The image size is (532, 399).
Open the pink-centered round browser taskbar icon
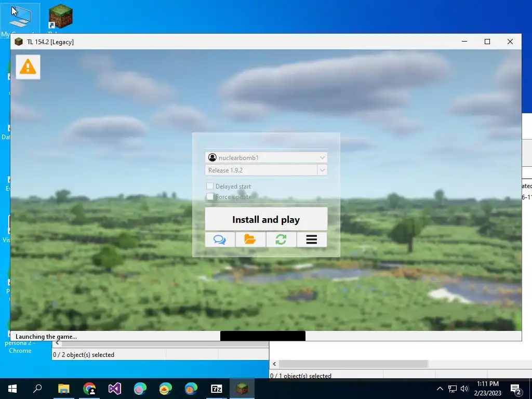pyautogui.click(x=140, y=389)
